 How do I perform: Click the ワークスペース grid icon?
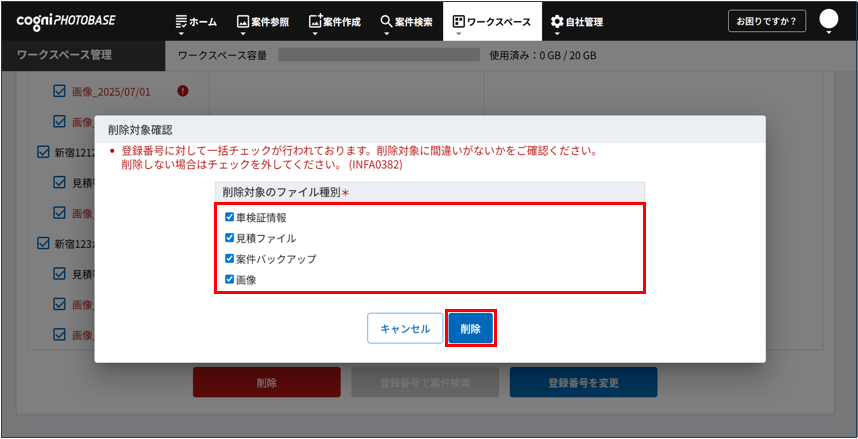pos(459,21)
